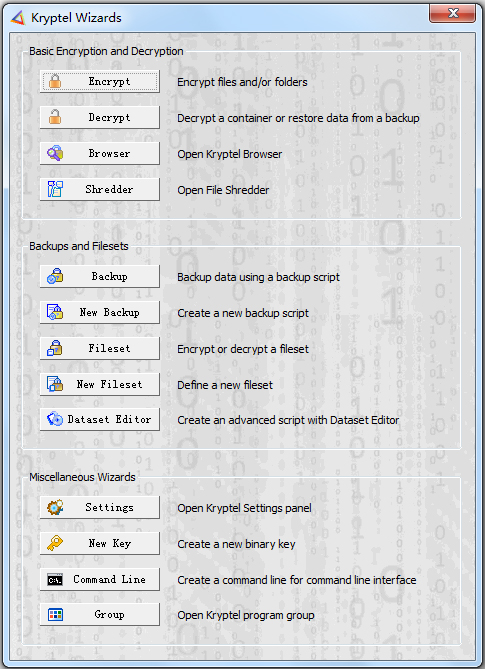Click the New Backup script icon
Image resolution: width=485 pixels, height=669 pixels.
click(55, 312)
